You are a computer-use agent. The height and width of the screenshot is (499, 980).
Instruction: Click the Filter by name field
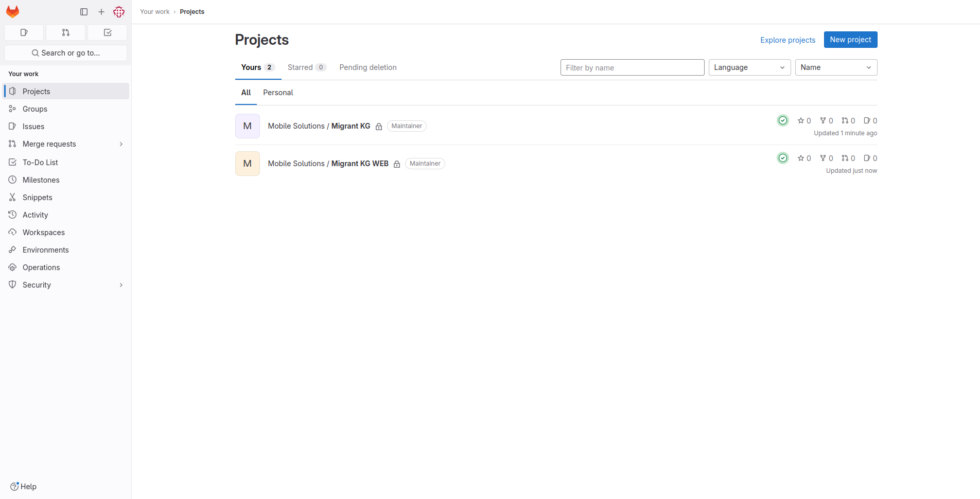pos(632,67)
